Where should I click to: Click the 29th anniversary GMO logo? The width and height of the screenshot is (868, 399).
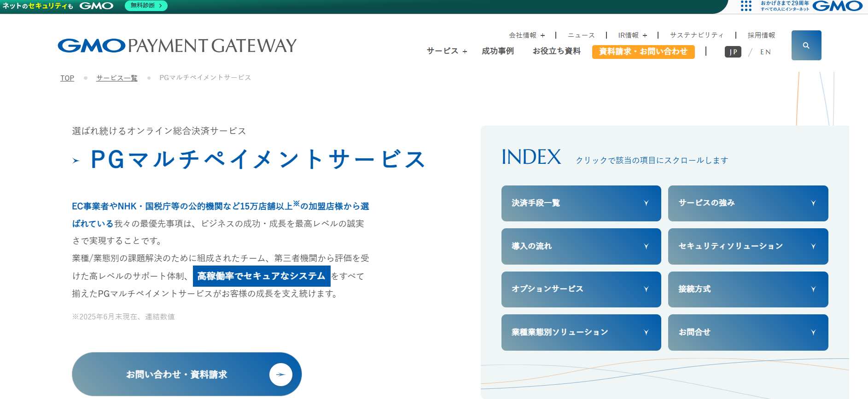(x=837, y=6)
